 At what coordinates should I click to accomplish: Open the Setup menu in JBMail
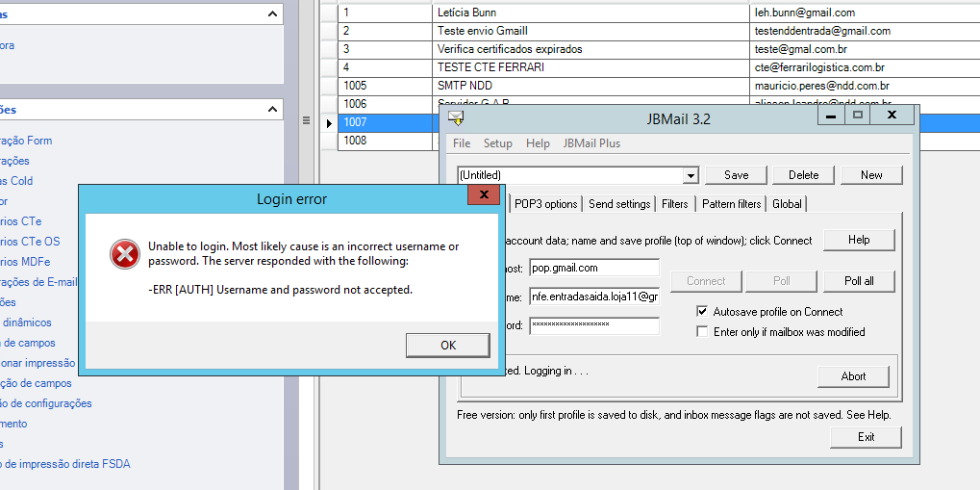click(497, 143)
